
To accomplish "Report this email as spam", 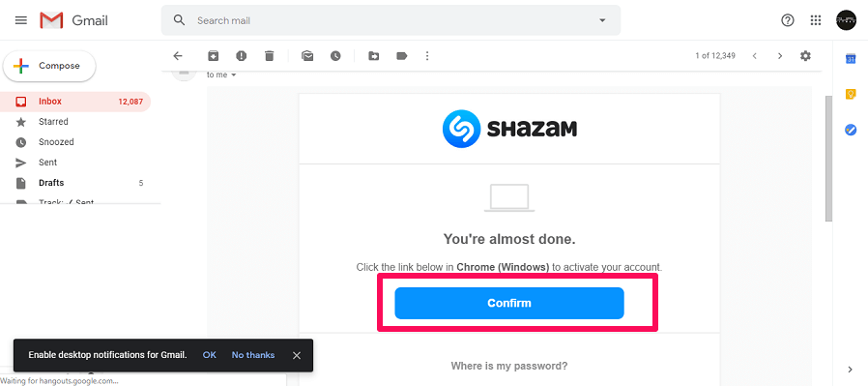I will tap(241, 56).
